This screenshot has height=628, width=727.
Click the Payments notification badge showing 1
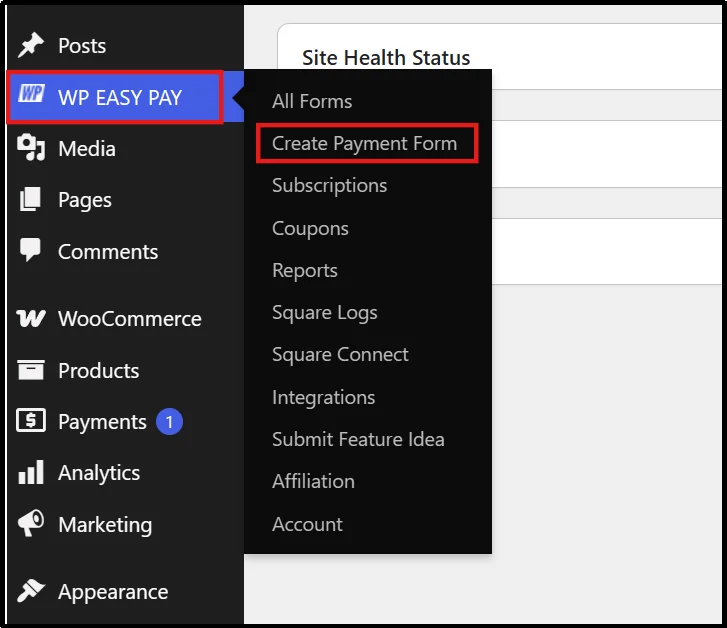169,422
